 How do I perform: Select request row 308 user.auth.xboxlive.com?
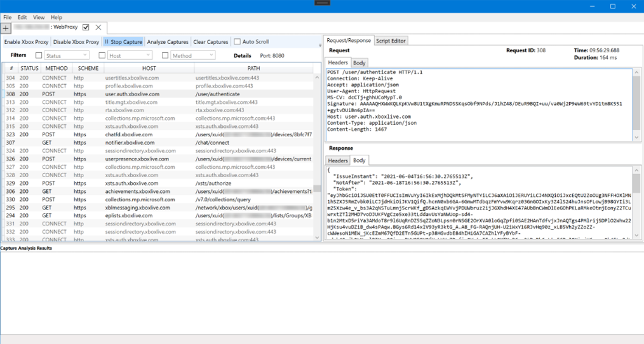pyautogui.click(x=158, y=94)
